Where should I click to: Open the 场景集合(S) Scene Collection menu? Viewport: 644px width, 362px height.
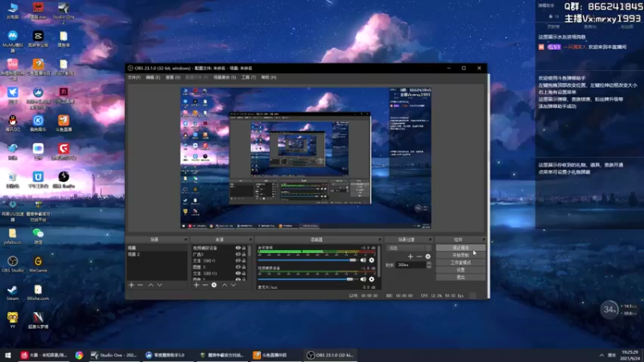coord(225,77)
